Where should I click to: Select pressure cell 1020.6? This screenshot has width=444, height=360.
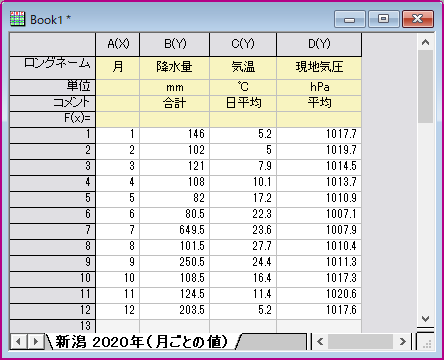pos(319,295)
